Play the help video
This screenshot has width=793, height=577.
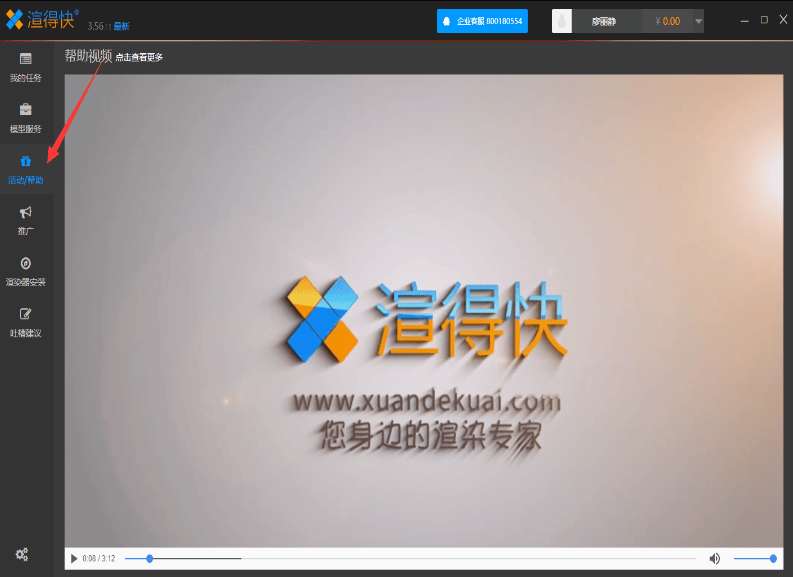click(x=74, y=558)
